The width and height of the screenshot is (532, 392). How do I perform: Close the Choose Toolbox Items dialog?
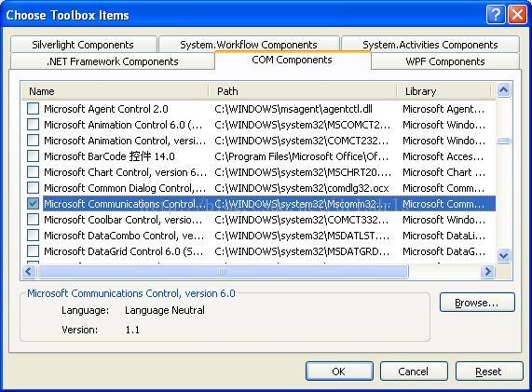[517, 15]
